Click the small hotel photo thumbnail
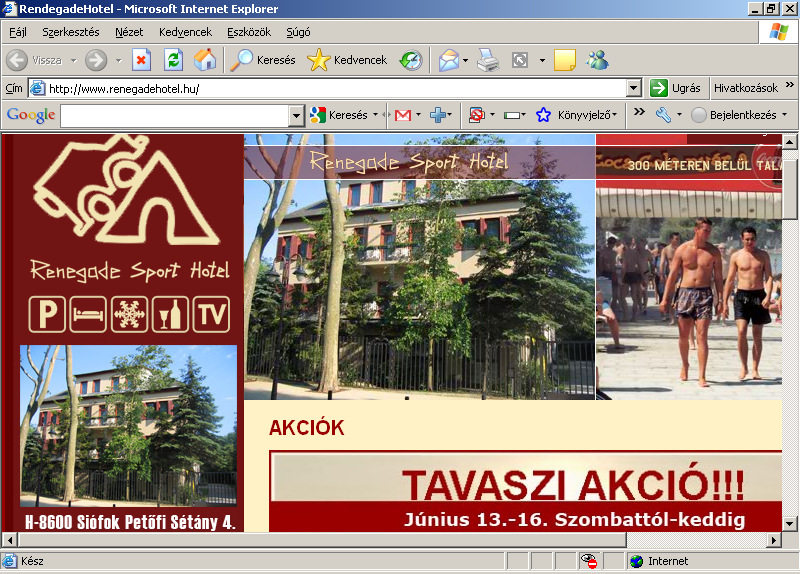 (x=128, y=426)
